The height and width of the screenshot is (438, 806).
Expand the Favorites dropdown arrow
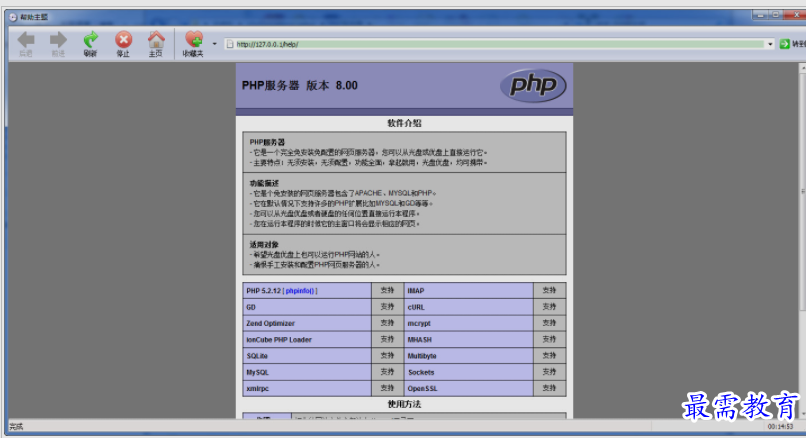tap(215, 44)
